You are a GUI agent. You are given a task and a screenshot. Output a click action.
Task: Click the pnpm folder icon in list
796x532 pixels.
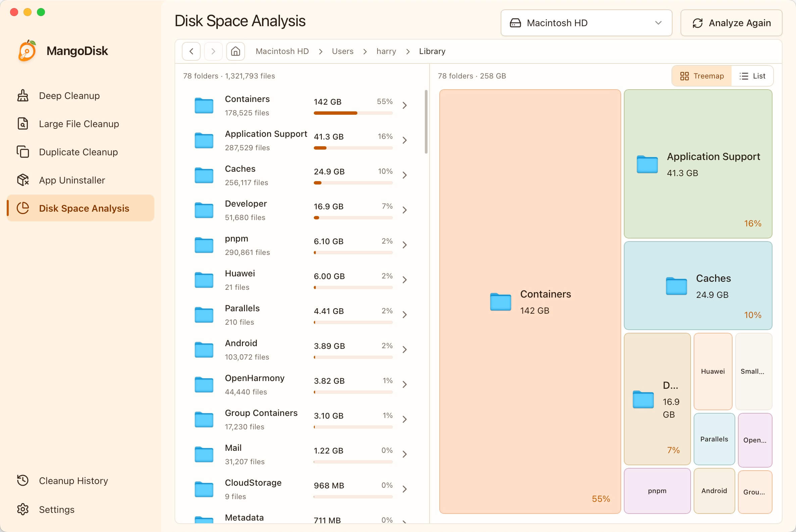pos(204,245)
